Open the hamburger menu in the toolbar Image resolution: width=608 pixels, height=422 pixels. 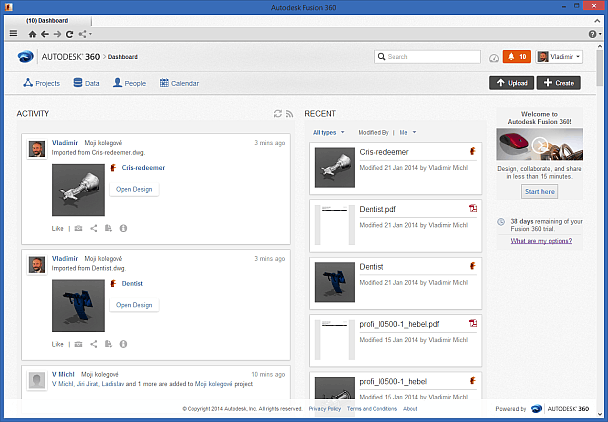pos(14,33)
